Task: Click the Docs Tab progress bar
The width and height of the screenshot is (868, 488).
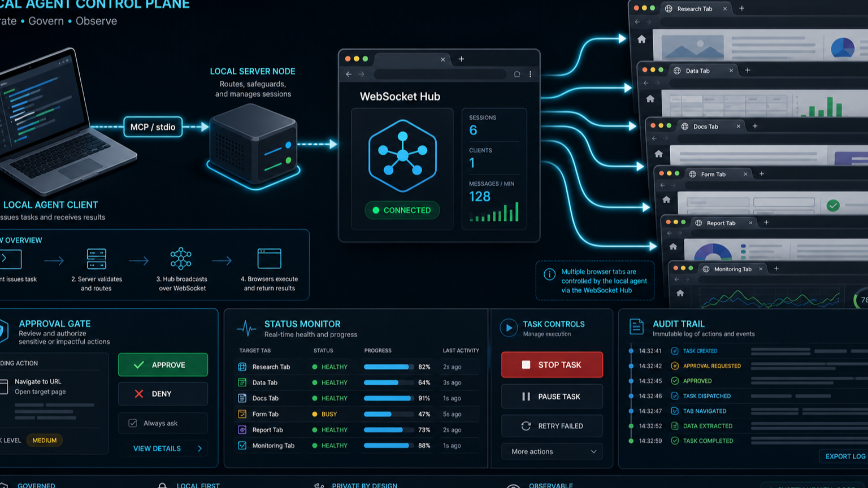Action: (388, 398)
